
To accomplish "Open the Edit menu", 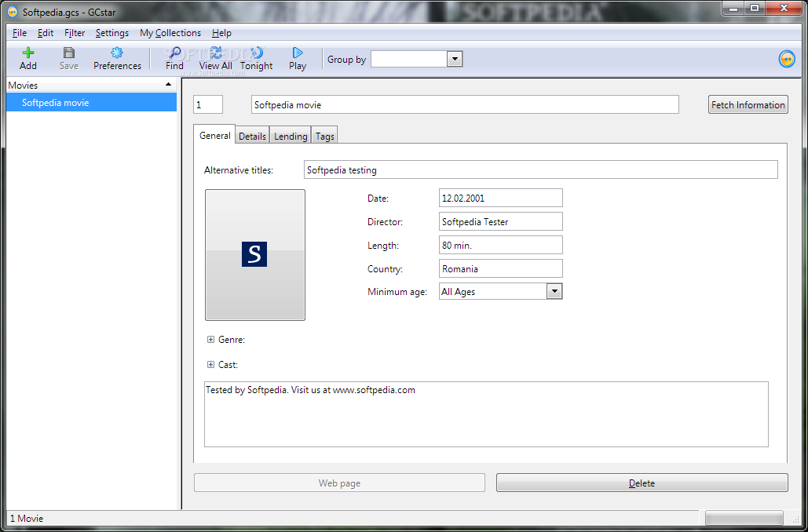I will (x=46, y=33).
